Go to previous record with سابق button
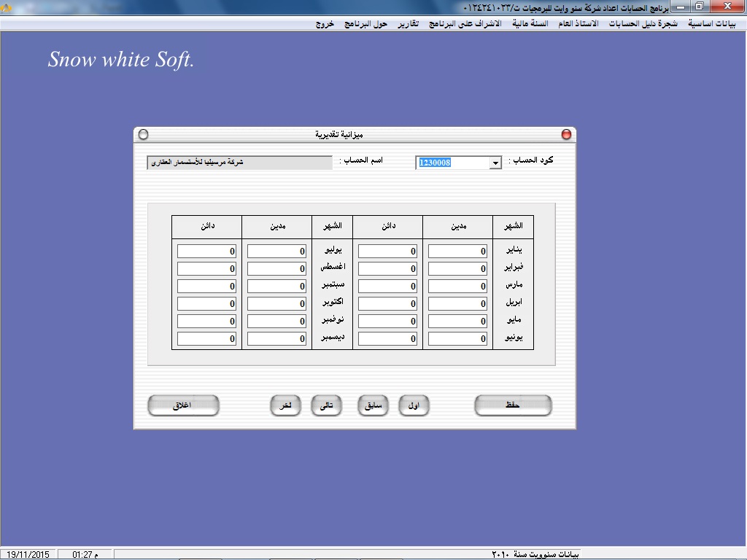This screenshot has width=747, height=560. point(373,405)
